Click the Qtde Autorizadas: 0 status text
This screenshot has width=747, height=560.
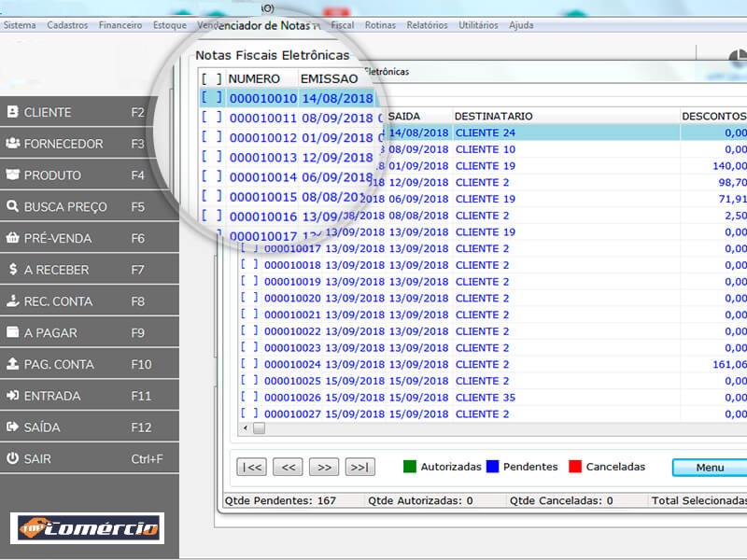coord(420,500)
